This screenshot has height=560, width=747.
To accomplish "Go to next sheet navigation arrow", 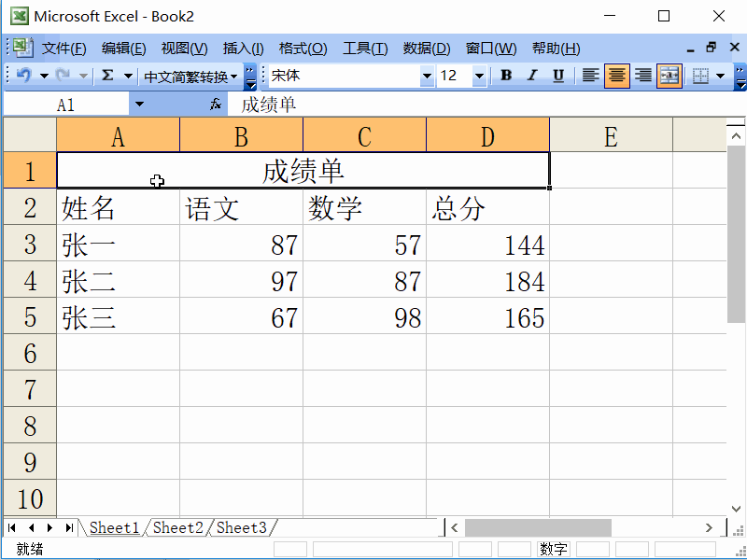I will tap(50, 527).
